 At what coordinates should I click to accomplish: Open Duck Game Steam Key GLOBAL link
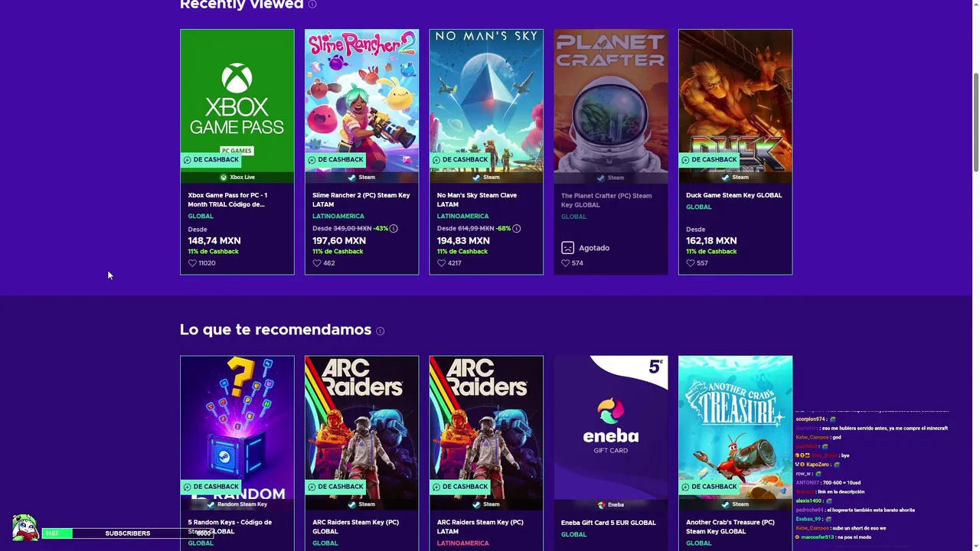733,195
